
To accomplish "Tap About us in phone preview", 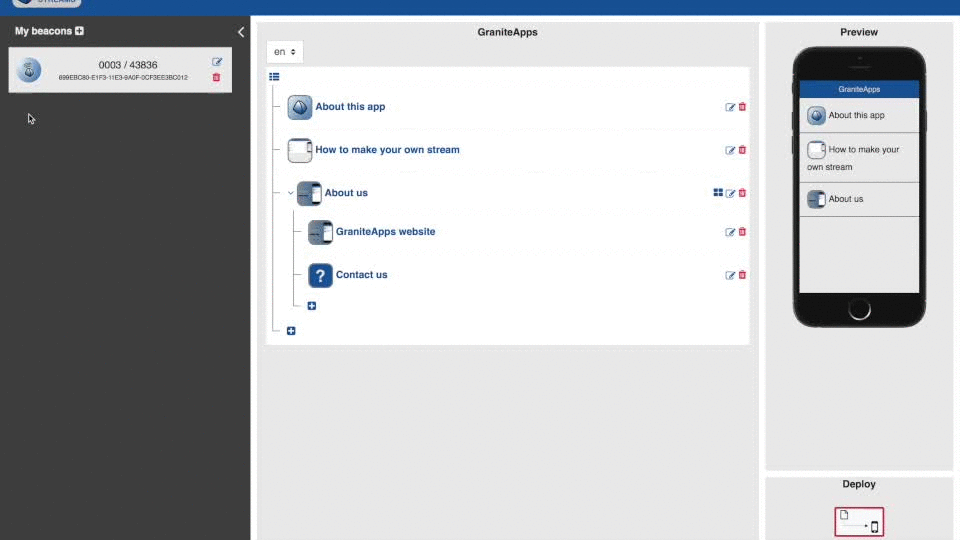I will [x=859, y=199].
